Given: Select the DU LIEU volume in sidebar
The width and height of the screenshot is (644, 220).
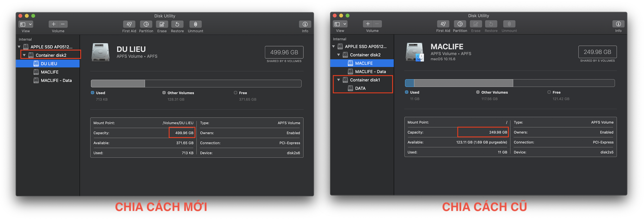Looking at the screenshot, I should (49, 64).
